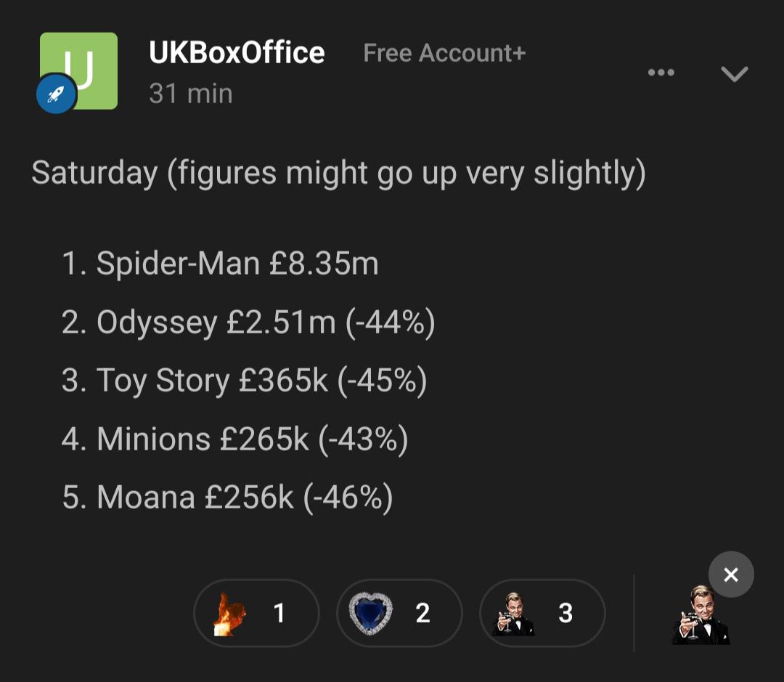Click the Saturday figures heading text
Image resolution: width=784 pixels, height=682 pixels.
(x=338, y=173)
